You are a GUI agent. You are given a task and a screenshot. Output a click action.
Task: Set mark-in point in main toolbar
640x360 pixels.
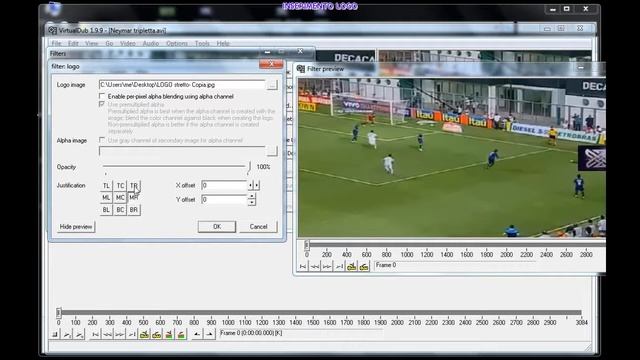click(x=197, y=334)
